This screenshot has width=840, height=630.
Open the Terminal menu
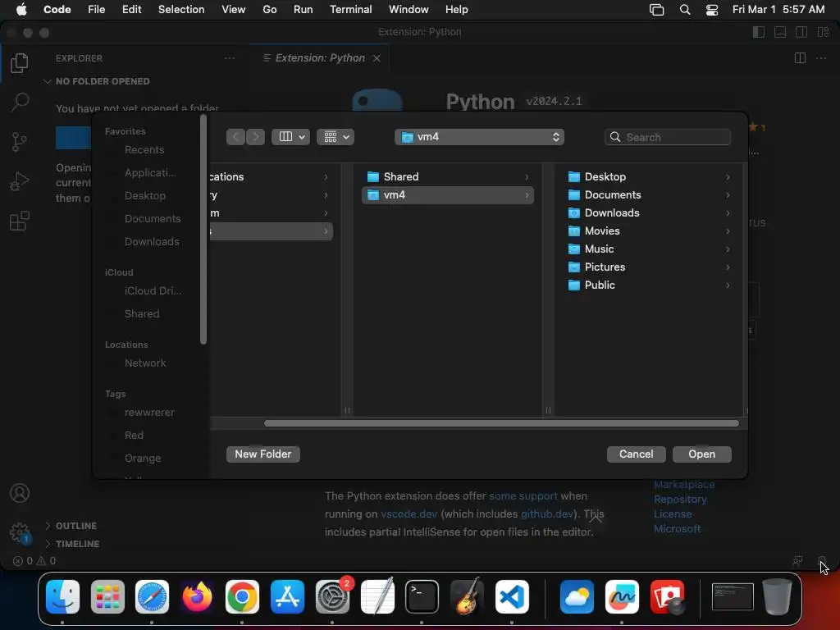click(x=350, y=10)
